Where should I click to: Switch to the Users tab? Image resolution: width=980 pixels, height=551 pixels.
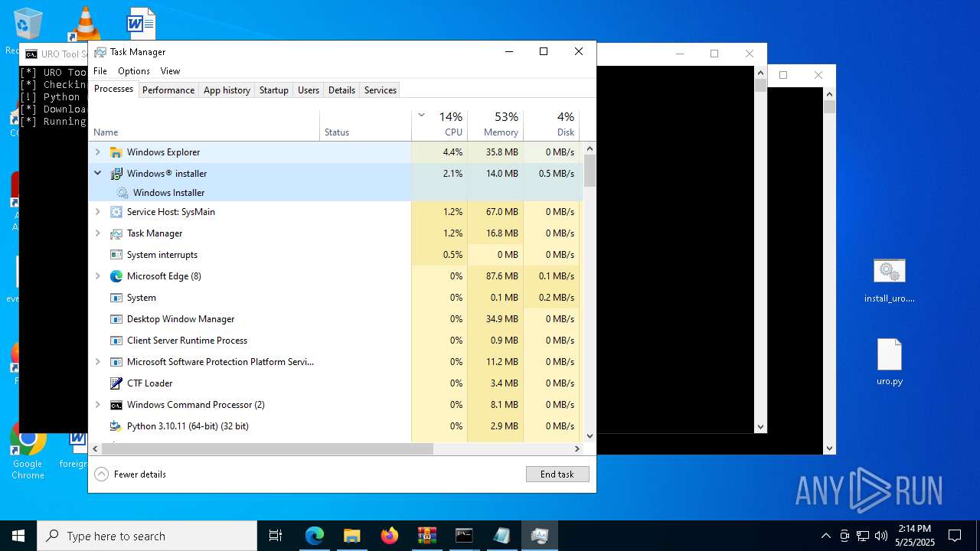coord(309,90)
